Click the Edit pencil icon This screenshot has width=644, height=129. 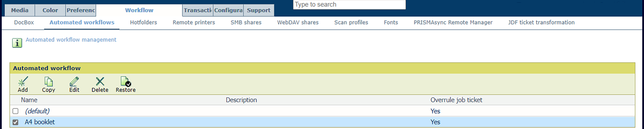[x=74, y=82]
